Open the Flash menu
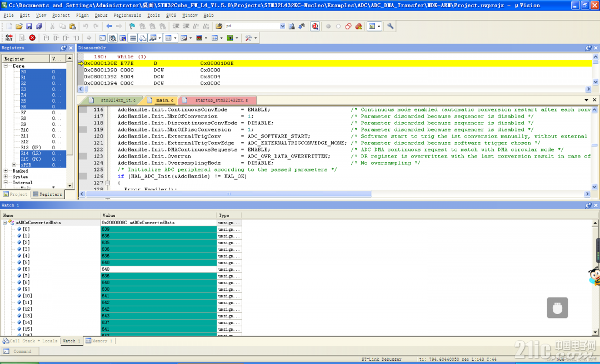This screenshot has height=364, width=600. tap(82, 16)
